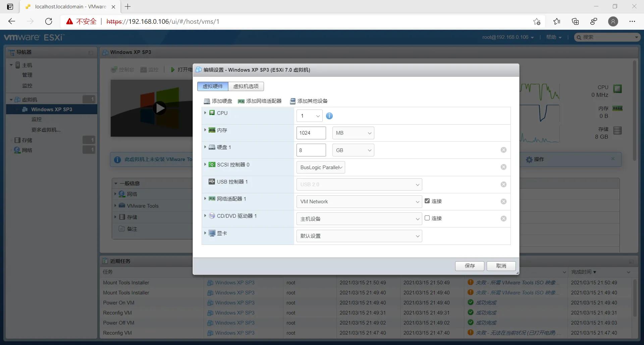Click the 添加硬盘 icon to add a disk
This screenshot has height=345, width=644.
(206, 101)
